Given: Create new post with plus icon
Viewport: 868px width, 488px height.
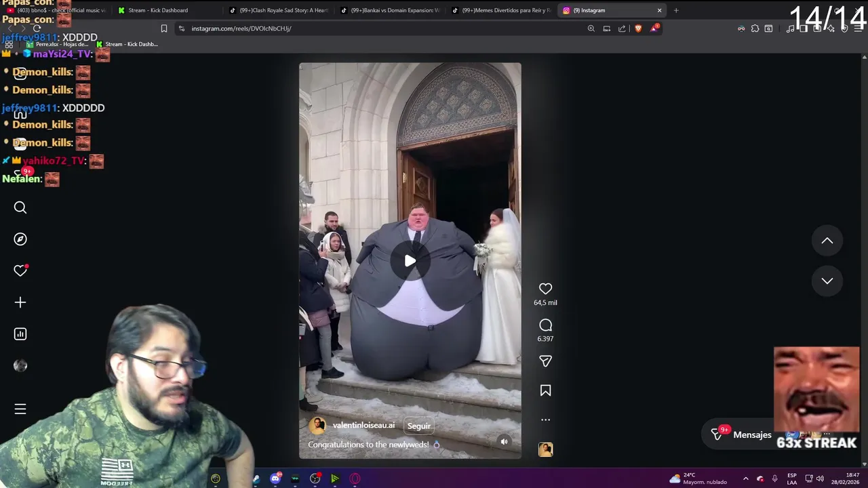Looking at the screenshot, I should (20, 302).
